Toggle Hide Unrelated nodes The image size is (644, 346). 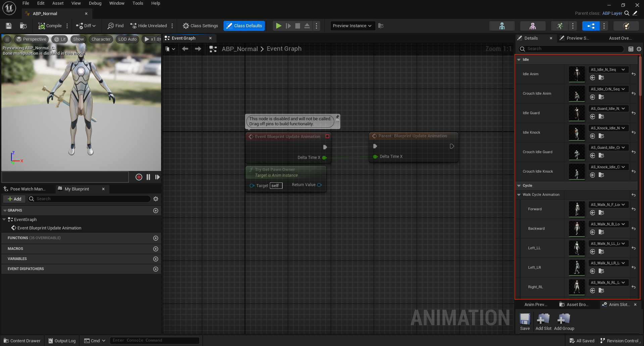149,26
